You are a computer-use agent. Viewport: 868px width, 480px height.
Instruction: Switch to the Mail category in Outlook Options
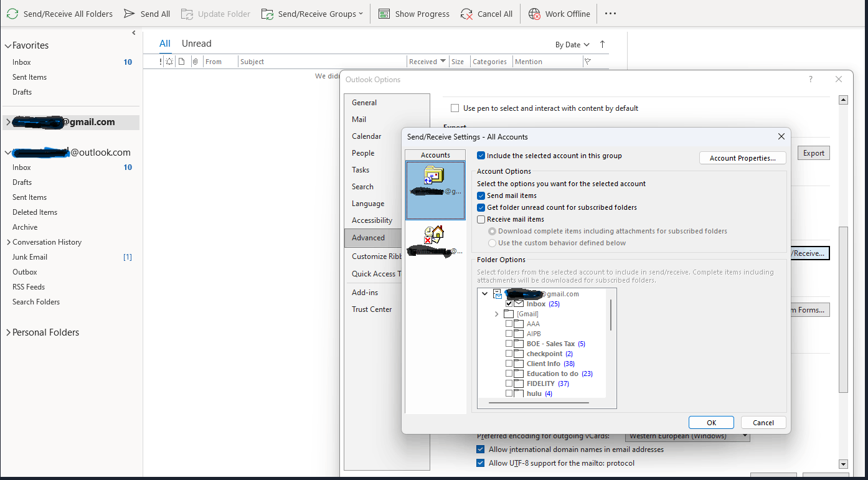click(x=359, y=119)
